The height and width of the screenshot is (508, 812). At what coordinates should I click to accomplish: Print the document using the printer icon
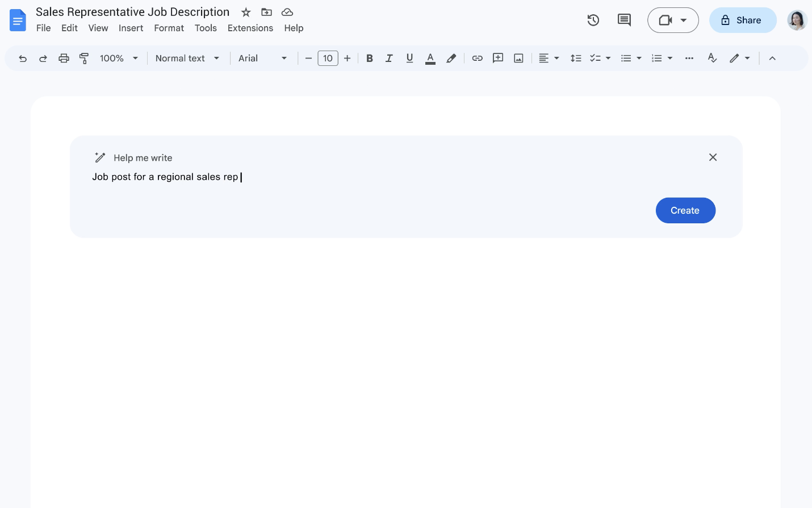click(64, 59)
